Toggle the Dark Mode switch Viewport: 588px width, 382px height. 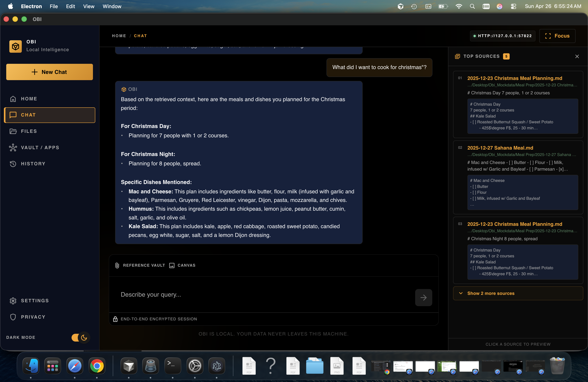(x=80, y=337)
